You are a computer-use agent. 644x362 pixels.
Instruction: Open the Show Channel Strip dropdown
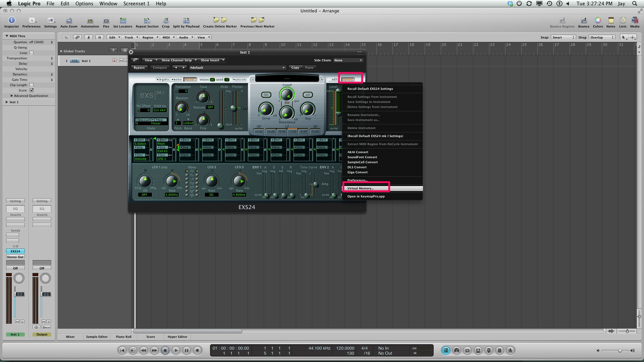tap(178, 60)
